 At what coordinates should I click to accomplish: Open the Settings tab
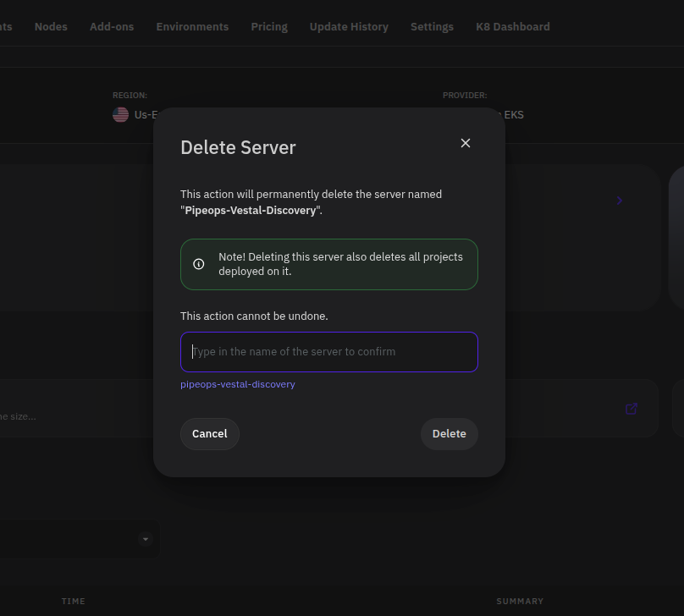[x=432, y=26]
